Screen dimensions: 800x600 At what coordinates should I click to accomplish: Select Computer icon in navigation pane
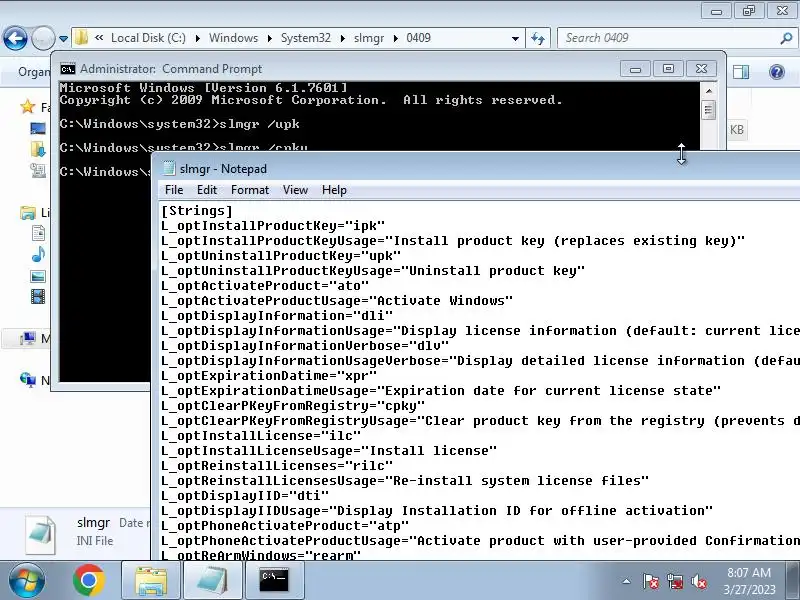(28, 338)
